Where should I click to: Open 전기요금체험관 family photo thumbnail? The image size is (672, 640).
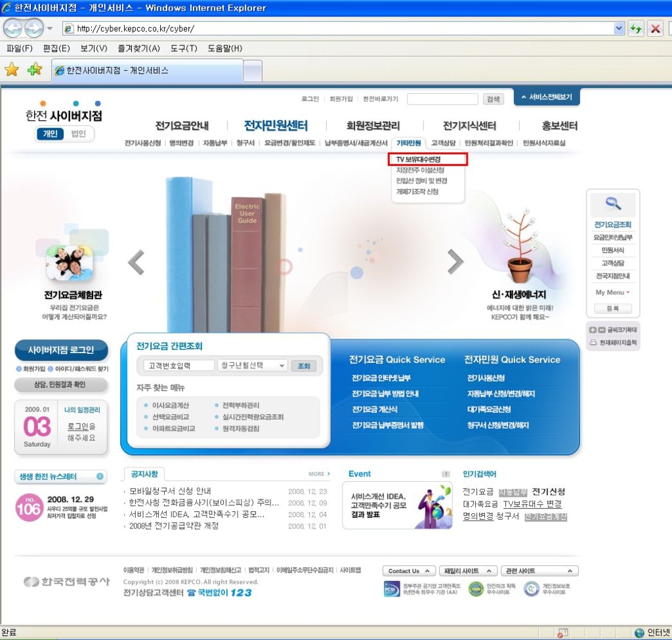(69, 263)
